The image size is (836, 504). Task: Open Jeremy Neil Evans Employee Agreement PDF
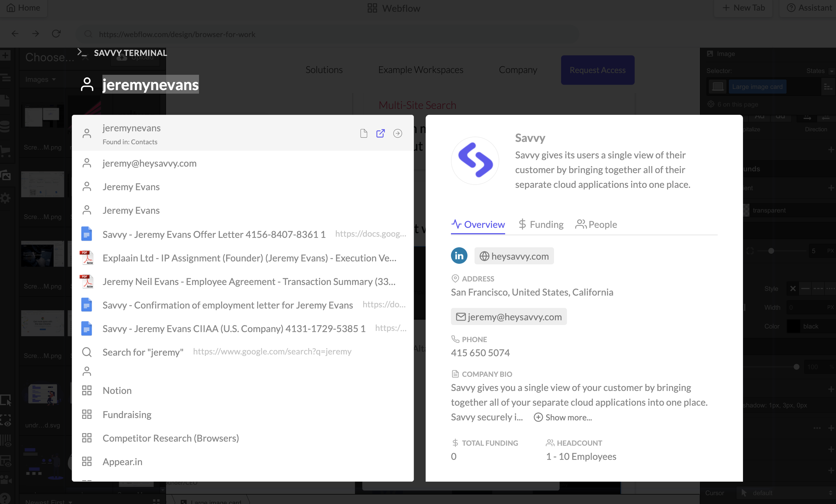pos(243,281)
